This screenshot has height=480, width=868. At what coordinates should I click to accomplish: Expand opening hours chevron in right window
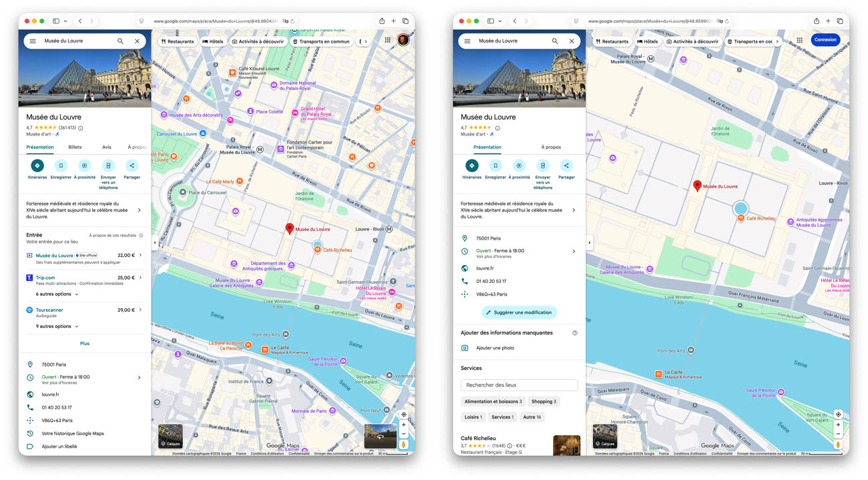(x=574, y=252)
